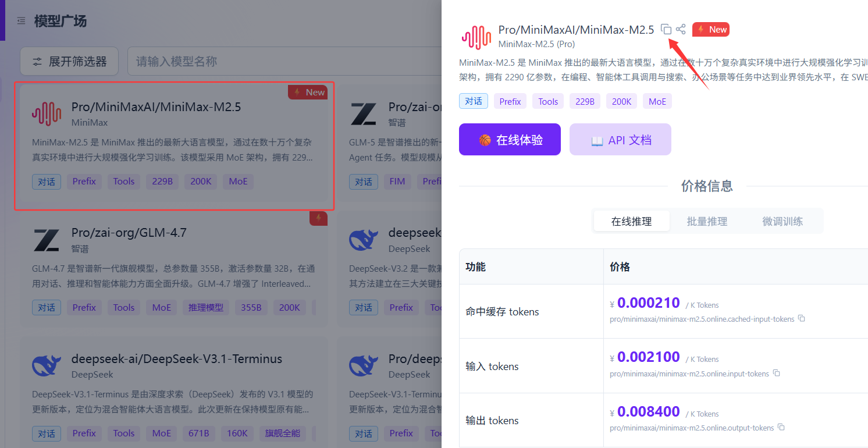Click the 355B tag on GLM-4.7 card
868x448 pixels.
pos(251,307)
